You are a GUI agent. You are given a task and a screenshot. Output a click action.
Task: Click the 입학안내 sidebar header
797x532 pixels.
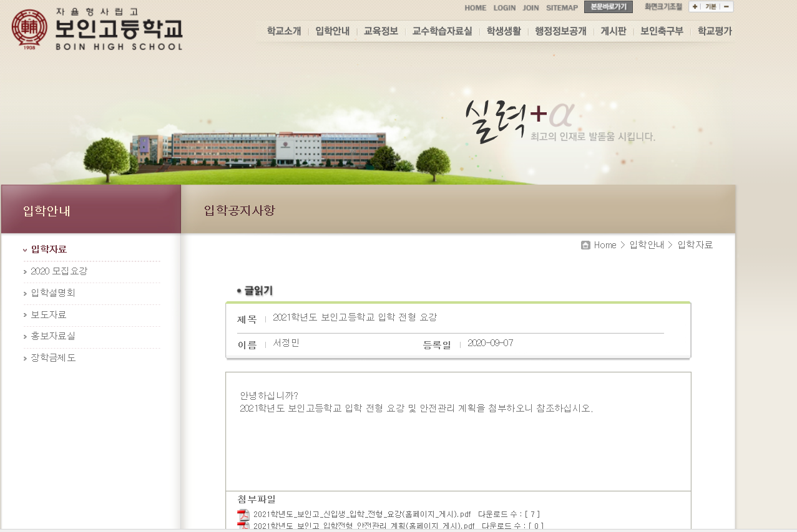(x=47, y=211)
